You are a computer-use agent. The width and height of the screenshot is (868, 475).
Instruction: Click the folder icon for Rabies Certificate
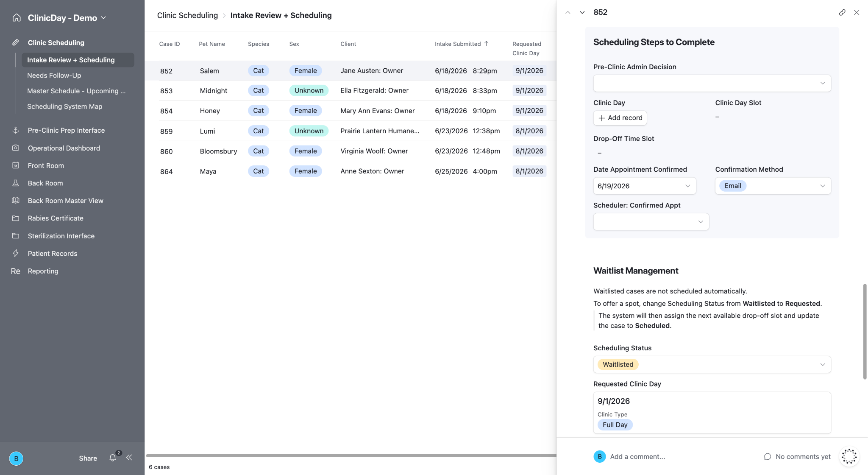pos(16,218)
